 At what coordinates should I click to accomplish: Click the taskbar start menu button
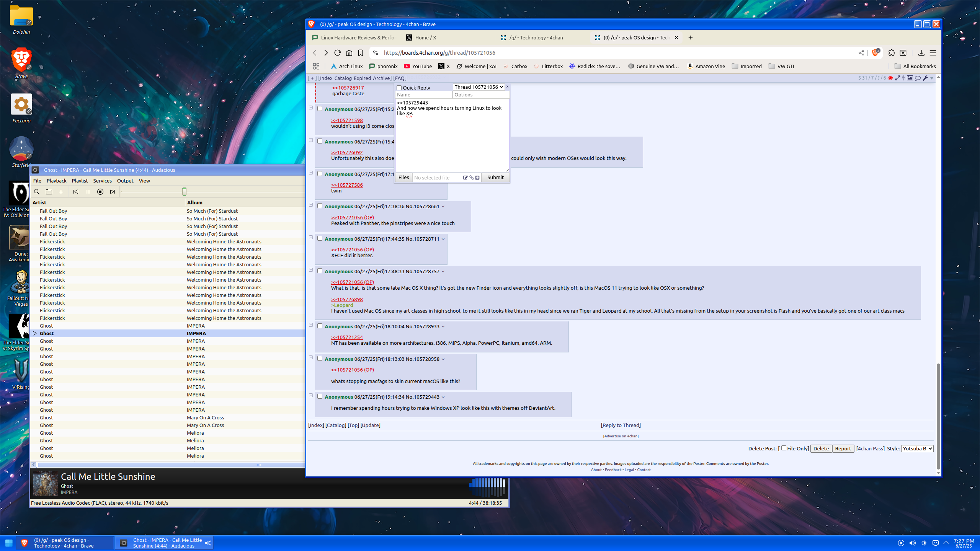point(8,543)
